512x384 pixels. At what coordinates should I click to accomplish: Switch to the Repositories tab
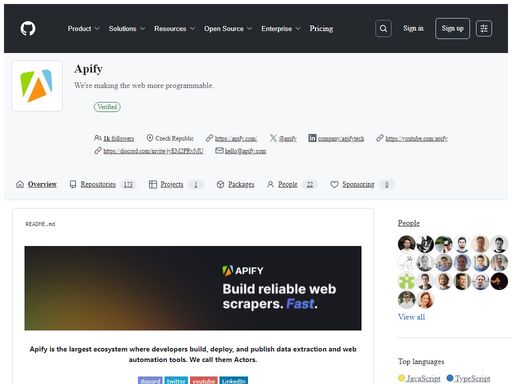pyautogui.click(x=102, y=184)
